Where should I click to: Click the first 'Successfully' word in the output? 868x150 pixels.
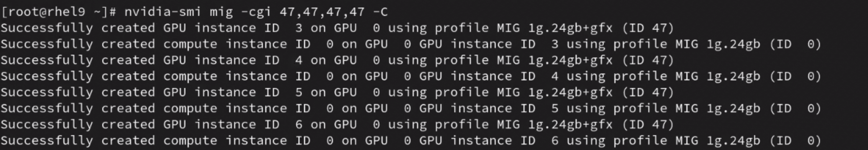click(x=47, y=28)
